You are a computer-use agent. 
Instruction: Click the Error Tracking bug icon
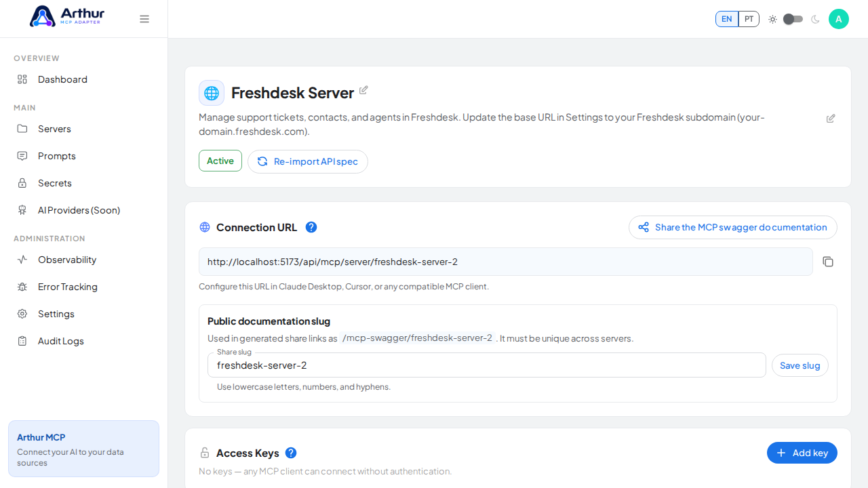(22, 287)
